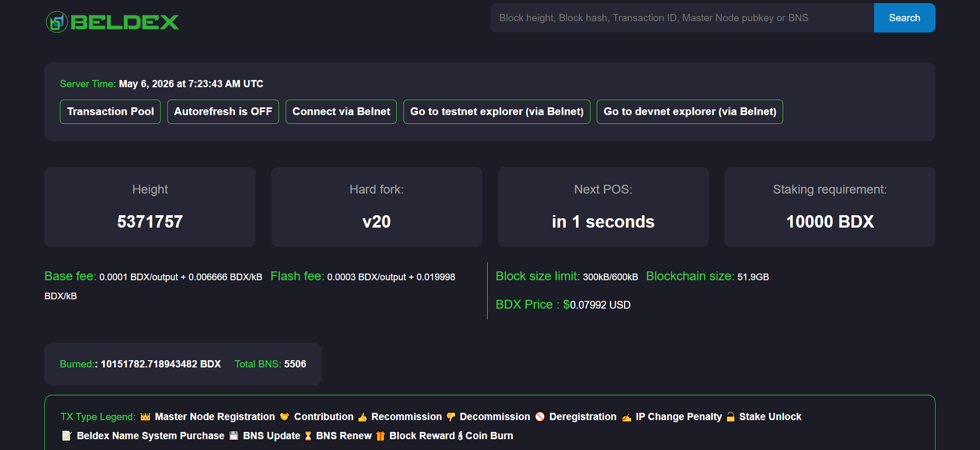980x450 pixels.
Task: Click the thumbs-down Decommission icon
Action: (x=451, y=417)
